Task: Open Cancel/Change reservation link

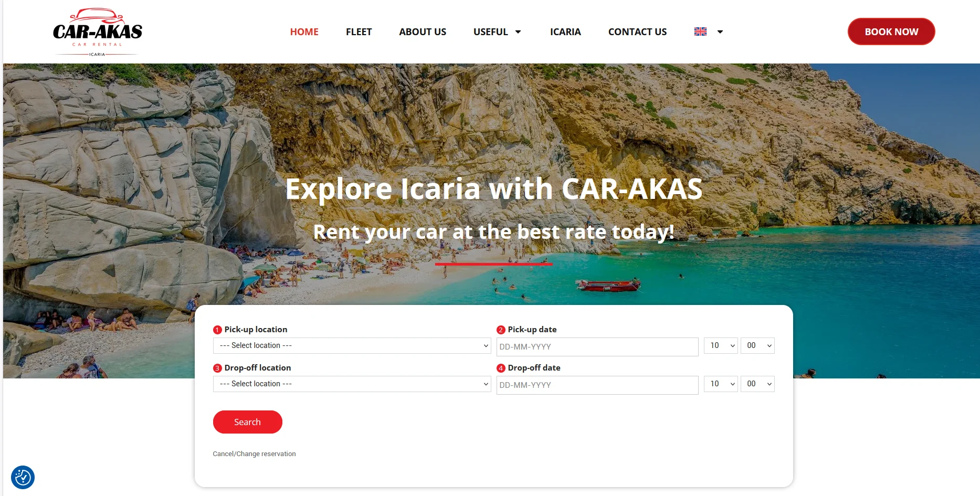Action: coord(254,454)
